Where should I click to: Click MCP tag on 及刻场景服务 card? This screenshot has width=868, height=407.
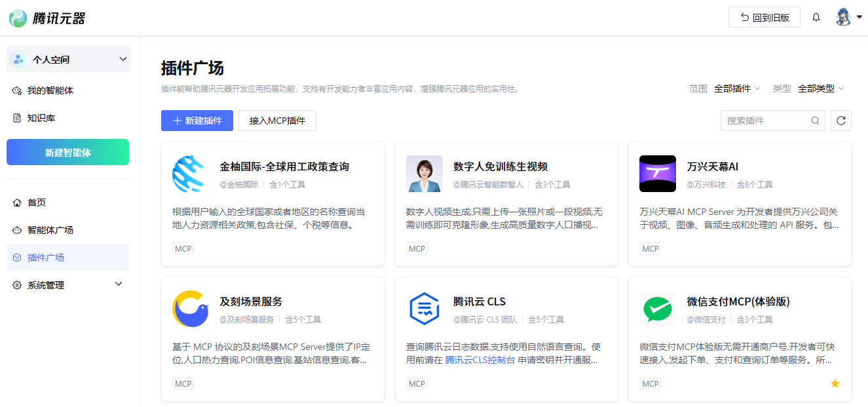coord(183,383)
